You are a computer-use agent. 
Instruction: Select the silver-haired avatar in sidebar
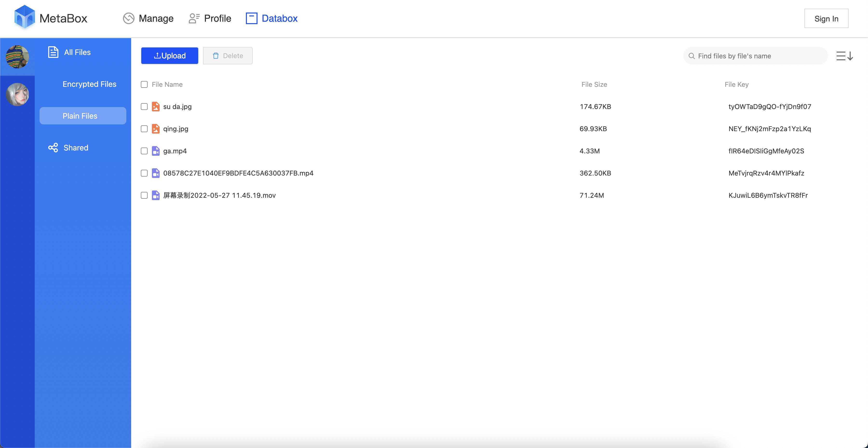[17, 94]
